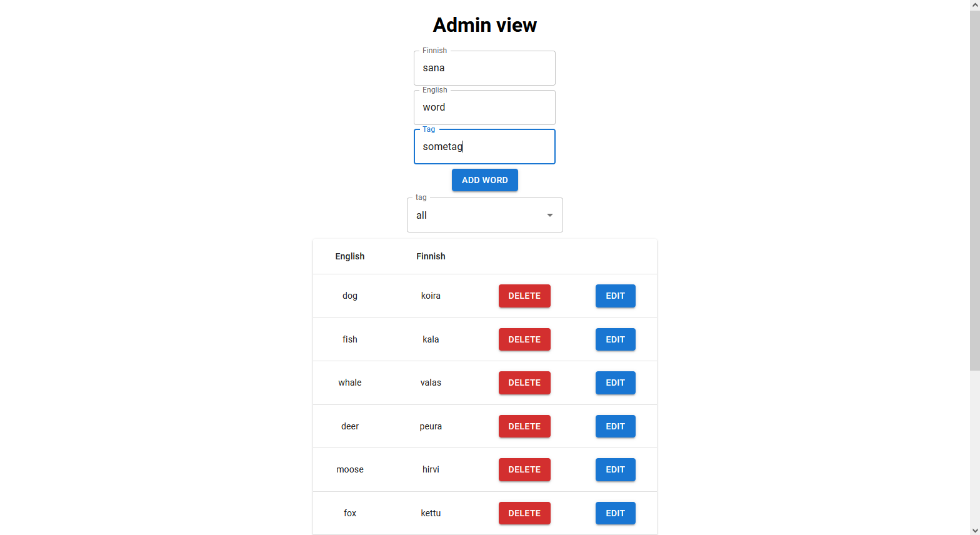Delete the word 'valas'
Image resolution: width=980 pixels, height=535 pixels.
524,382
